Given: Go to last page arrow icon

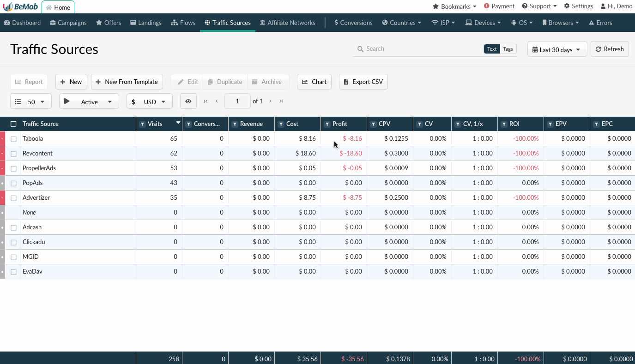Looking at the screenshot, I should click(281, 101).
